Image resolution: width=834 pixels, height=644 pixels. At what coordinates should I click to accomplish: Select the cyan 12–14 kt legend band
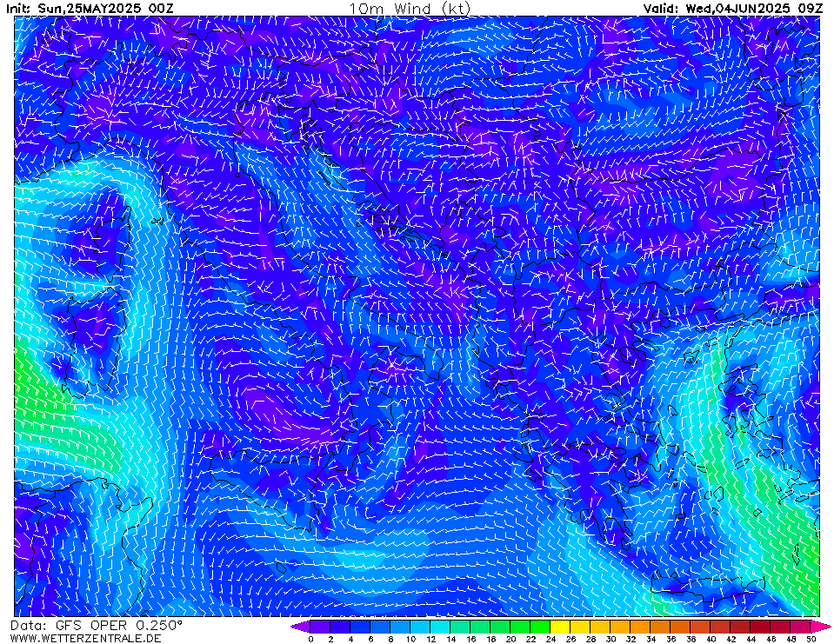[440, 627]
